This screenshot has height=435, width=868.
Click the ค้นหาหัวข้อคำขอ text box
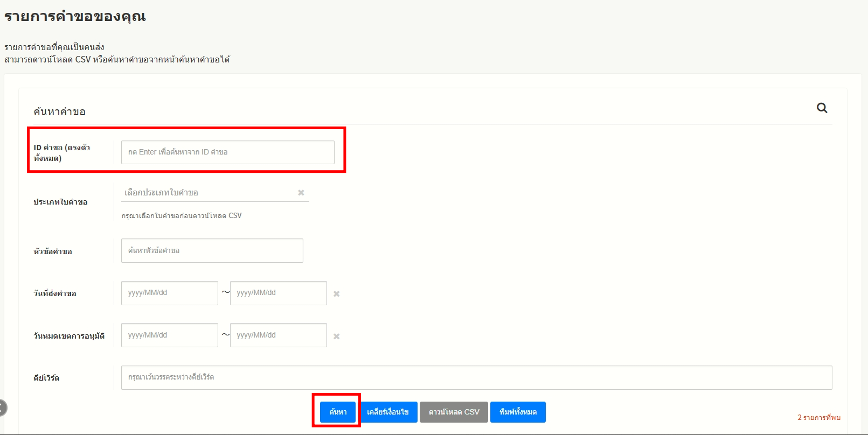(212, 251)
